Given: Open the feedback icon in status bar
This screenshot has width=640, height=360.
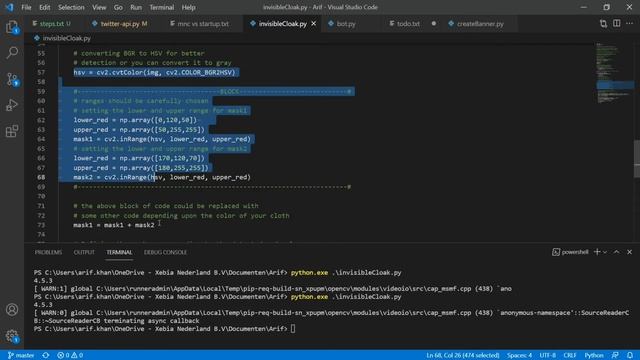Looking at the screenshot, I should click(x=615, y=355).
